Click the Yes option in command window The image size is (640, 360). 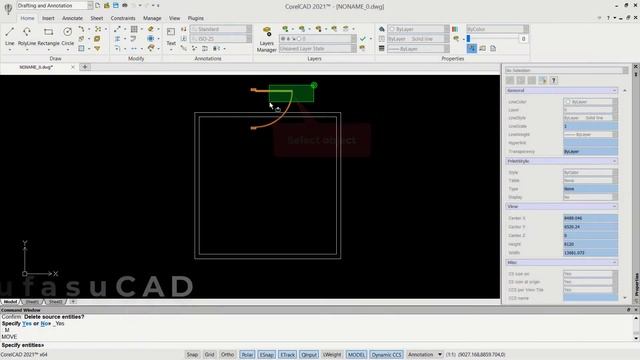27,323
